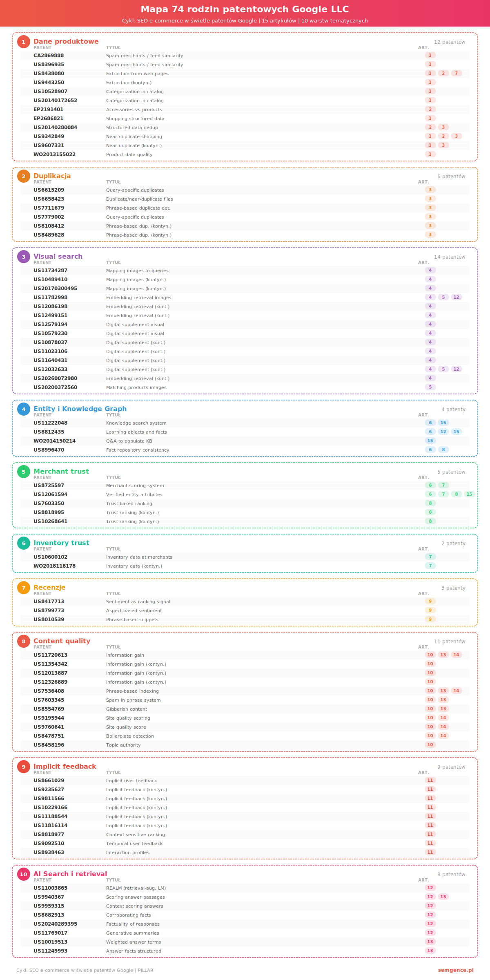
Task: Click article badge 15 in the US12061594 row
Action: [470, 494]
